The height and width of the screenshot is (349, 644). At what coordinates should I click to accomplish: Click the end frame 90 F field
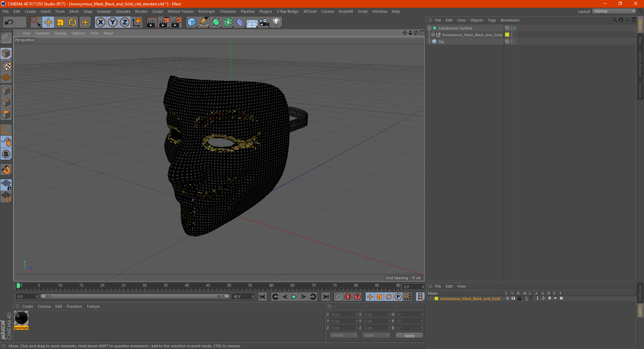[244, 297]
